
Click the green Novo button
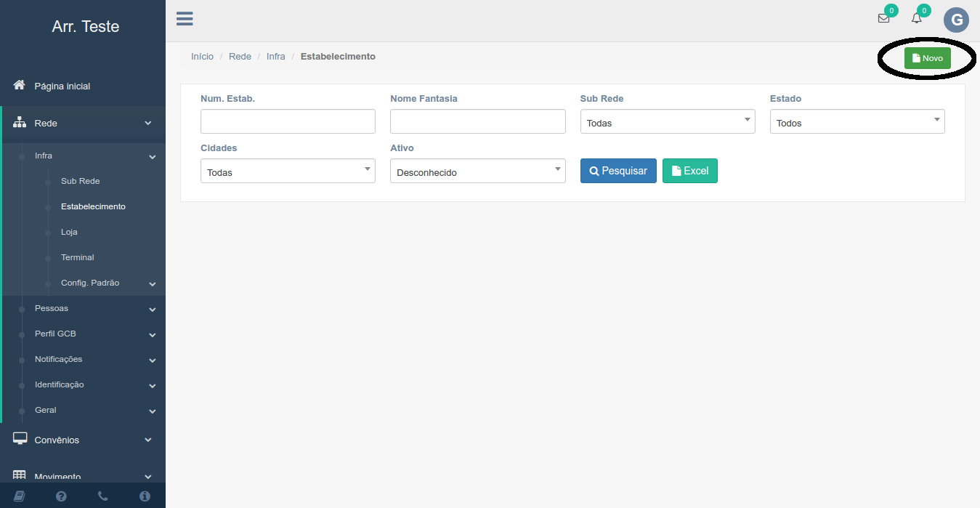coord(927,58)
